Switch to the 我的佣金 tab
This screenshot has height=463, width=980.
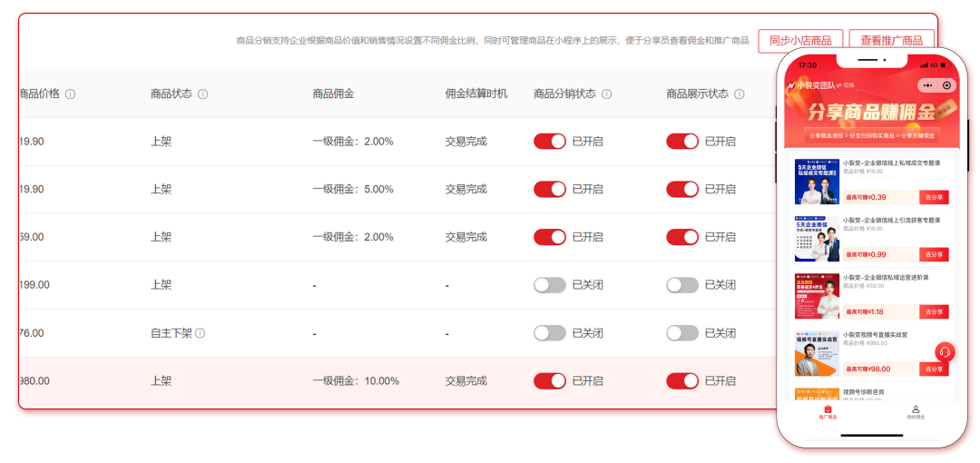pyautogui.click(x=916, y=412)
